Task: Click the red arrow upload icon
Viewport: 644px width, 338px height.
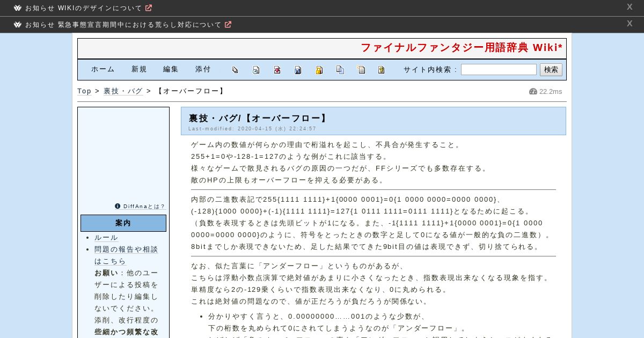Action: point(277,70)
